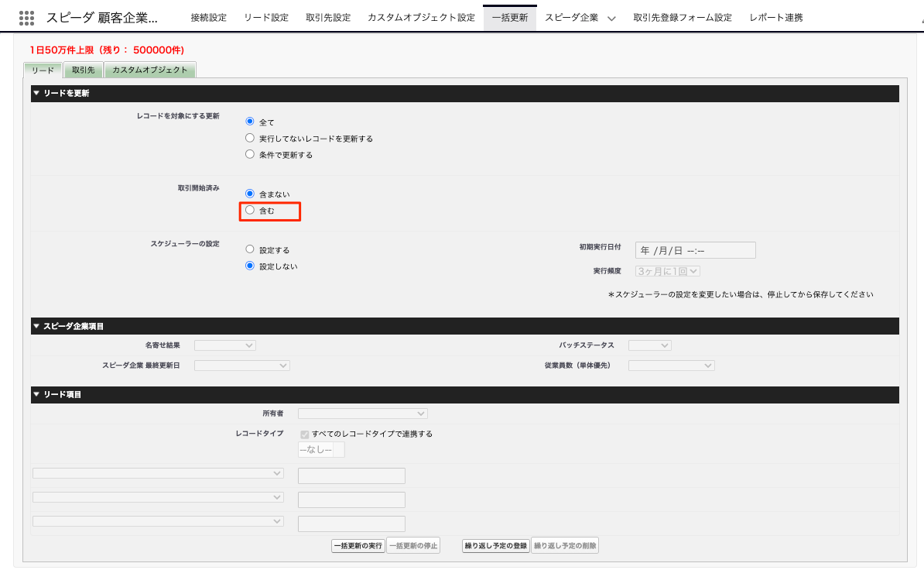Screen dimensions: 924x570
Task: Collapse the スピーダ企業項目 section triangle
Action: point(36,326)
